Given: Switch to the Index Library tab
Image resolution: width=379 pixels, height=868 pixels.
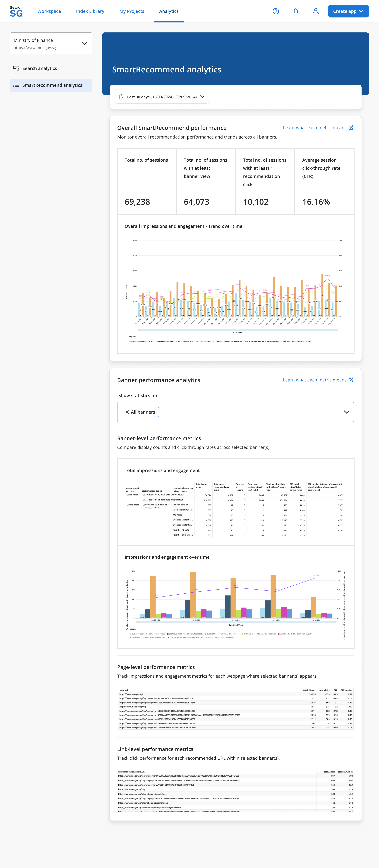Looking at the screenshot, I should [x=90, y=11].
